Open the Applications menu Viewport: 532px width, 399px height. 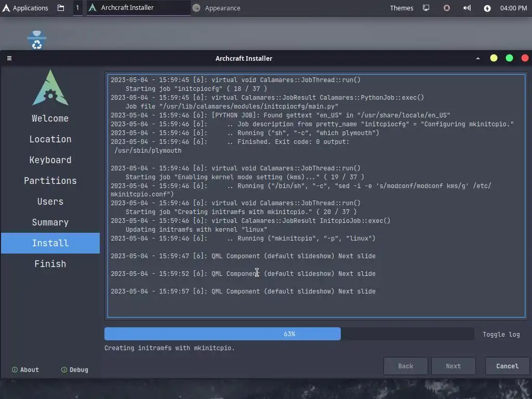click(x=25, y=8)
